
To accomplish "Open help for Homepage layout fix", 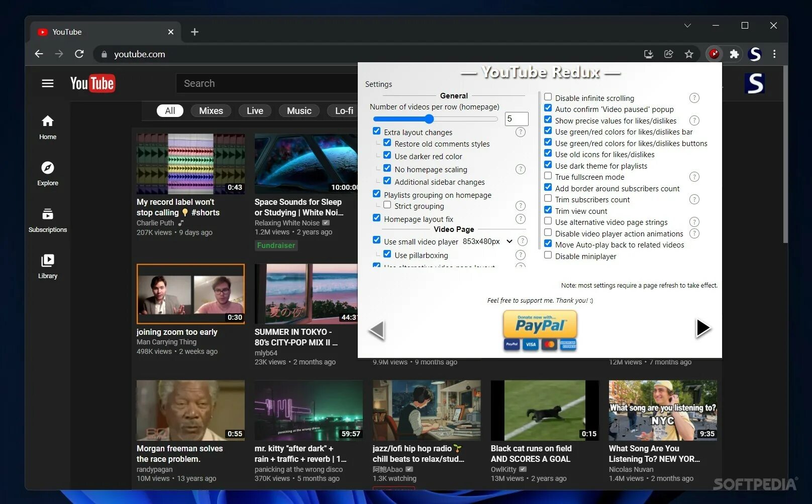I will pyautogui.click(x=521, y=219).
